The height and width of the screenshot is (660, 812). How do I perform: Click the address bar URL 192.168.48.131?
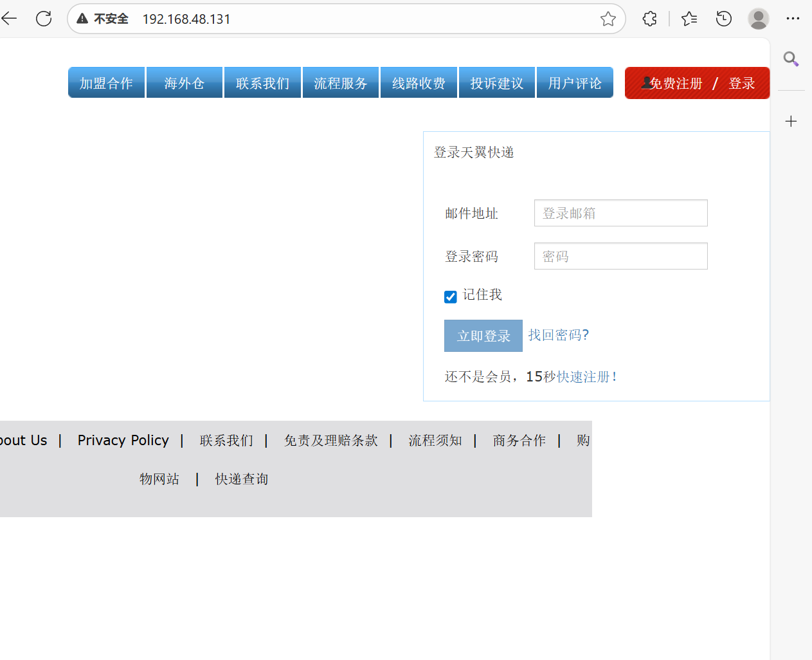click(x=186, y=19)
